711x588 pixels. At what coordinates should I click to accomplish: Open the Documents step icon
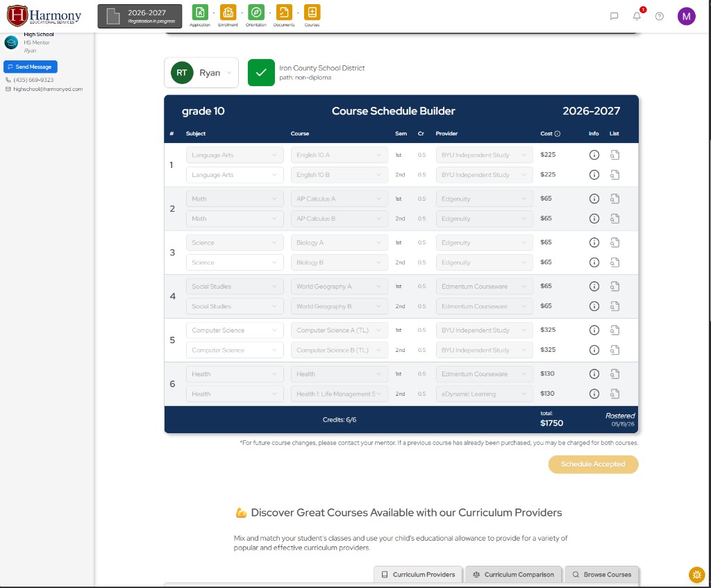point(284,12)
